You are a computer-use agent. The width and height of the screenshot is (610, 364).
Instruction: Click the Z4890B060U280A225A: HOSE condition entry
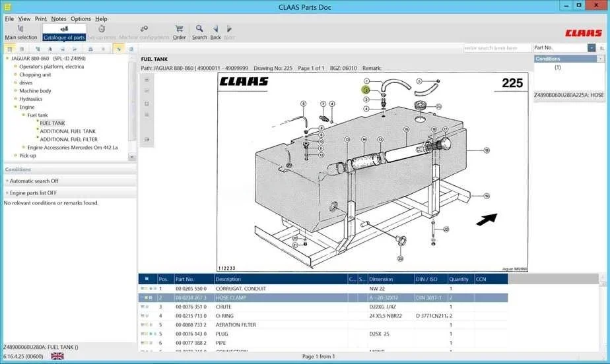(x=569, y=95)
